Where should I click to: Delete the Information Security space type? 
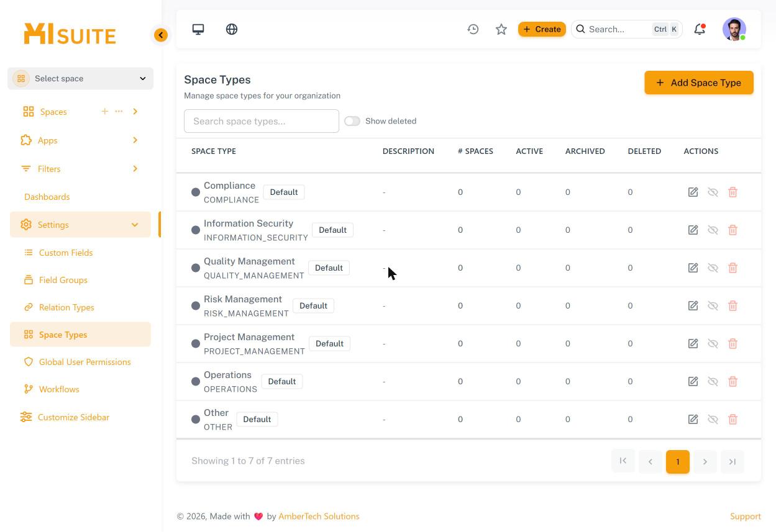[x=733, y=230]
